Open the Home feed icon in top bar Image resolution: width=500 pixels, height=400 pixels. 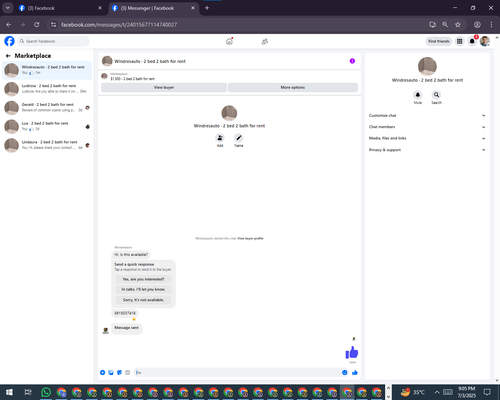pos(229,41)
